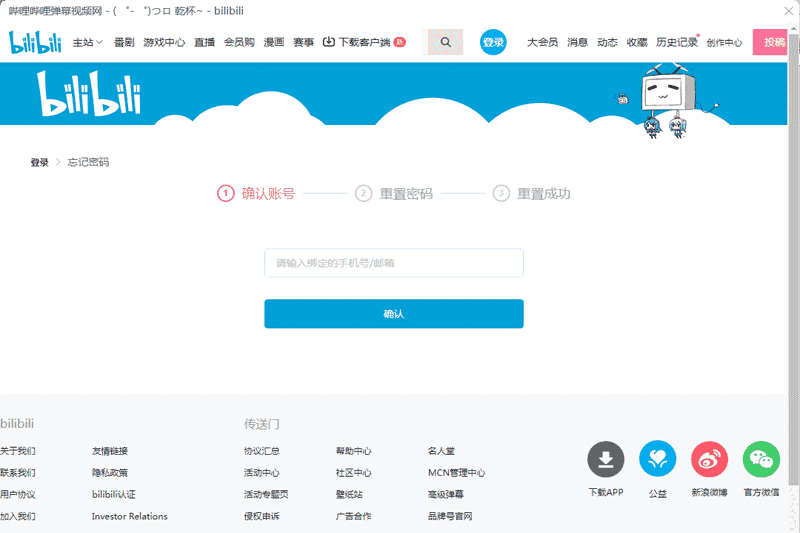800x533 pixels.
Task: Click the bilibili logo in navigation bar
Action: point(35,42)
